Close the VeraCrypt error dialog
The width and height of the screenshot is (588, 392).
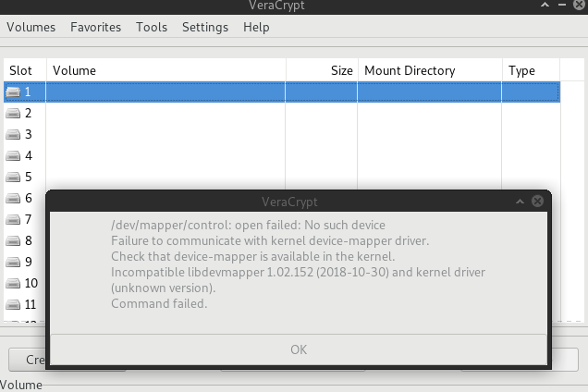click(537, 202)
